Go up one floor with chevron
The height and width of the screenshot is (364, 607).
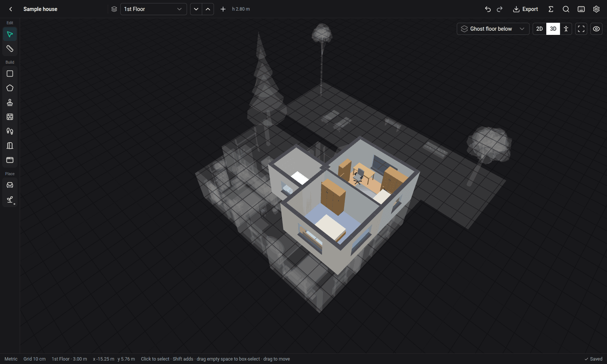[x=208, y=9]
